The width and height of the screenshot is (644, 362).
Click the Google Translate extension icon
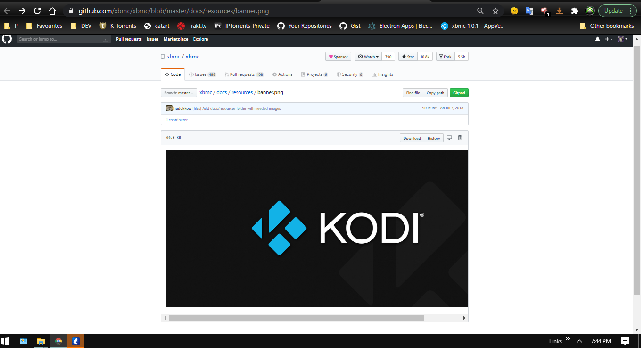click(529, 11)
